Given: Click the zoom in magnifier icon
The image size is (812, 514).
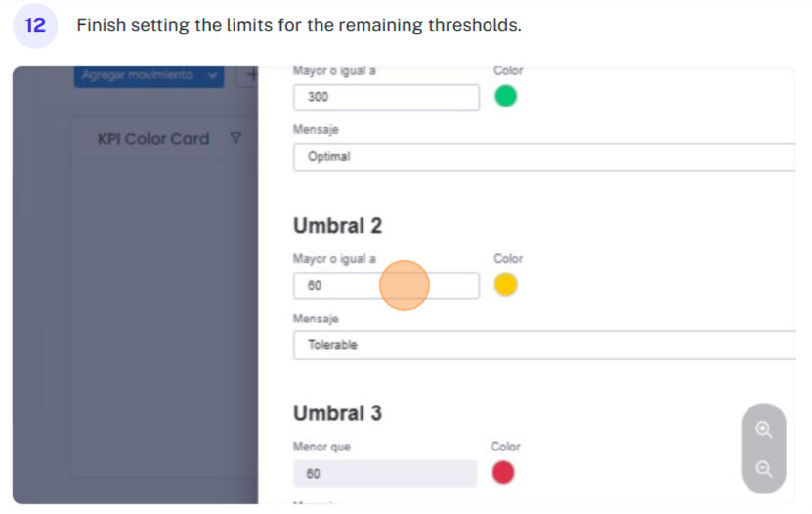Looking at the screenshot, I should [764, 429].
